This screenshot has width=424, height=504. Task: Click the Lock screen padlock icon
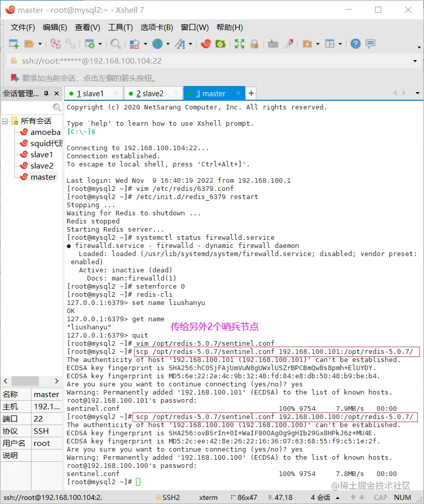pos(254,44)
